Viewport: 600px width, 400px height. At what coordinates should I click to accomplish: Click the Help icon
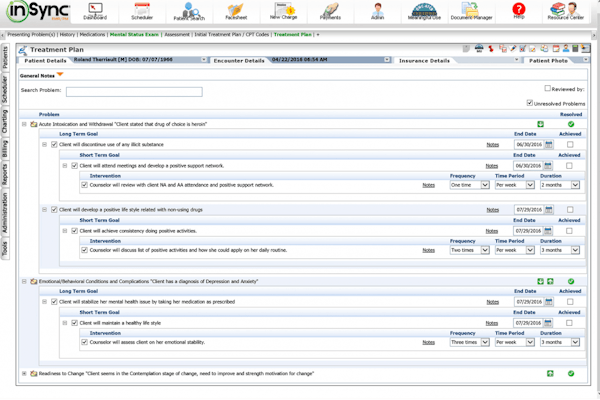518,12
